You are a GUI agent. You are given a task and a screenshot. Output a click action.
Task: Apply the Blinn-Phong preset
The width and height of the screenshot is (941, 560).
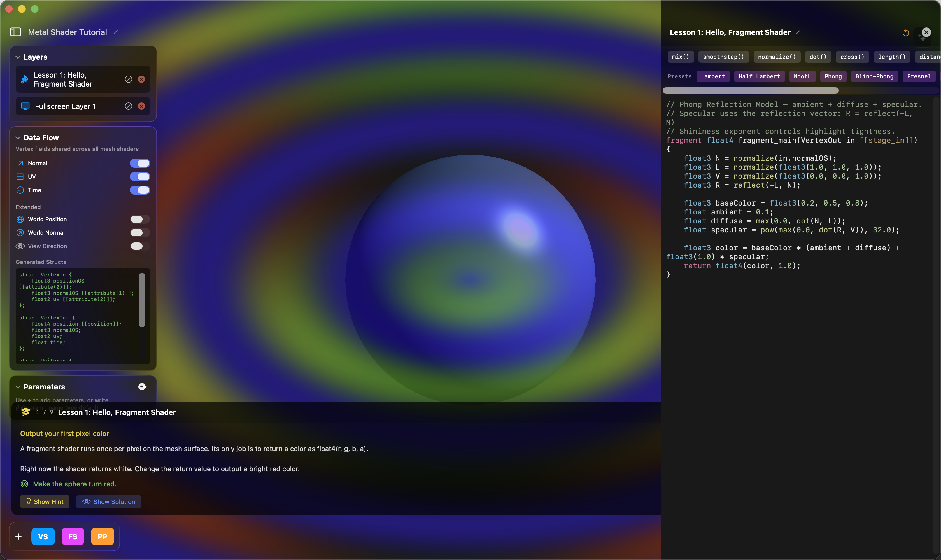(874, 77)
